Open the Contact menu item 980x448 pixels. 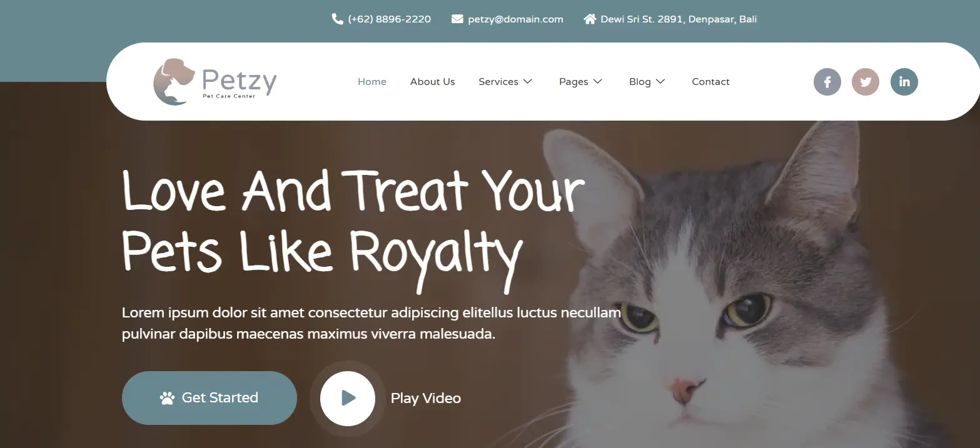tap(711, 82)
